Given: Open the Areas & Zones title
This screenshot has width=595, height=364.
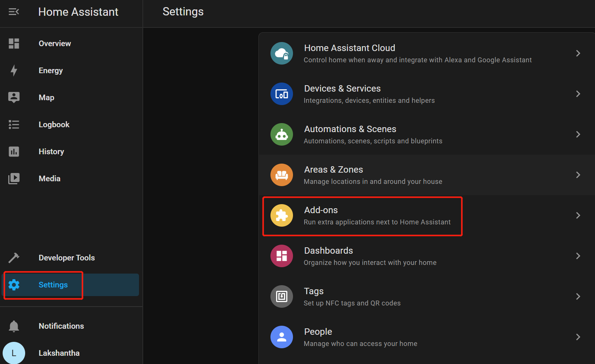Looking at the screenshot, I should (334, 170).
